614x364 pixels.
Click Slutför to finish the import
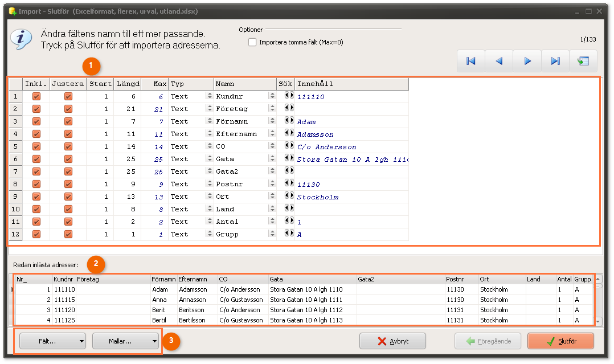point(560,341)
